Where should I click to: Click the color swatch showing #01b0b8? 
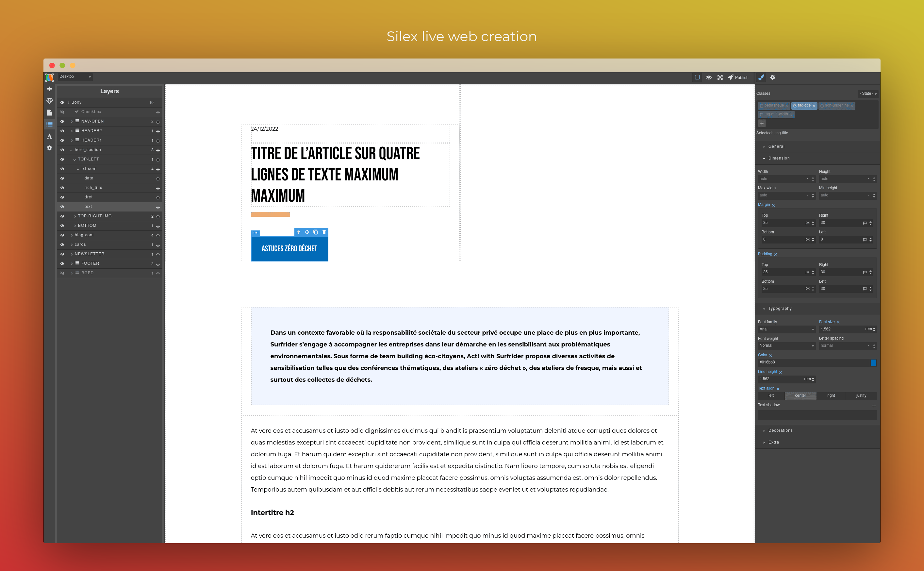876,362
